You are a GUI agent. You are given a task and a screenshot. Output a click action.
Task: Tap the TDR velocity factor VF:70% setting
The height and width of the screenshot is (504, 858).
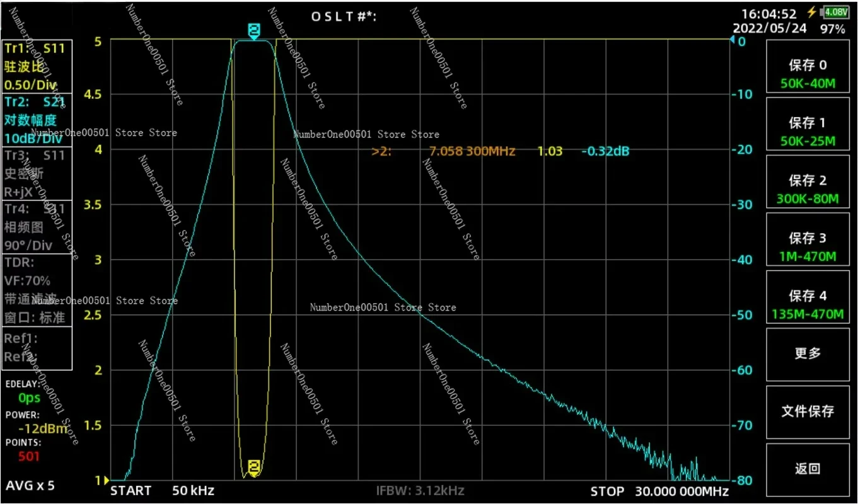point(27,281)
